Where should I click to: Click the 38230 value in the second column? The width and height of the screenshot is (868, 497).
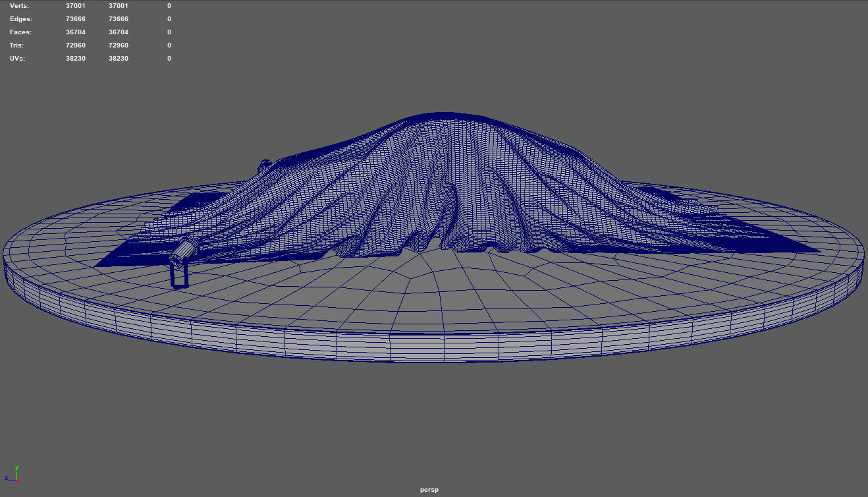pos(119,58)
